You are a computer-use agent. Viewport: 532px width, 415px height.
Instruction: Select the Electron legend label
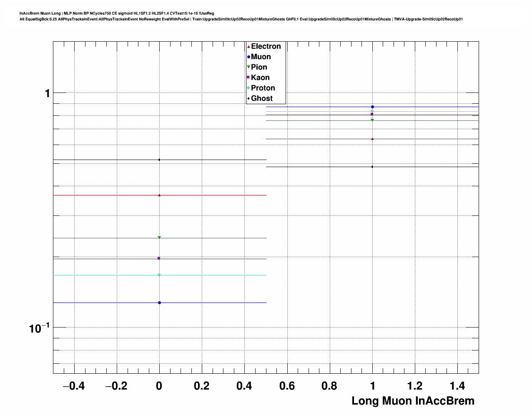[x=266, y=46]
